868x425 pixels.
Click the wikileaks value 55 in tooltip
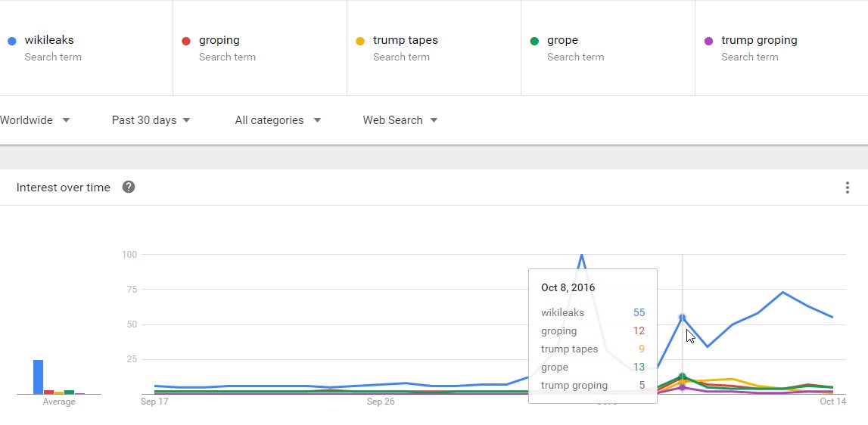pos(639,312)
